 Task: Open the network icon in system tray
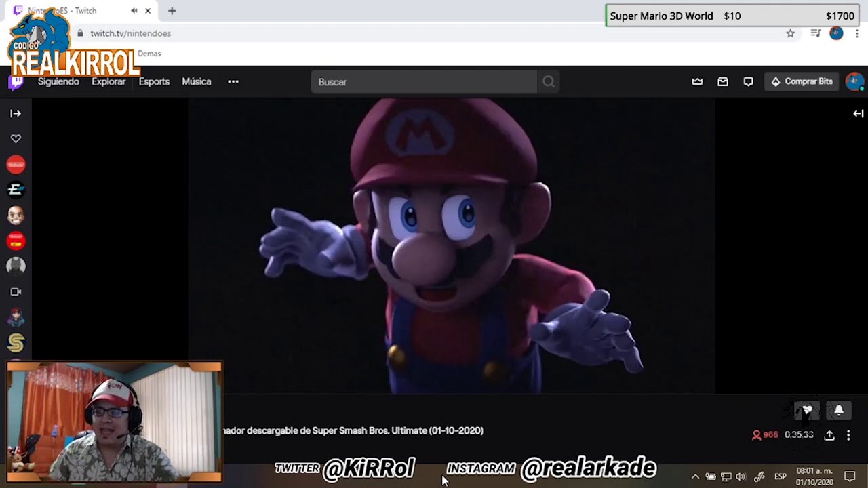point(726,476)
